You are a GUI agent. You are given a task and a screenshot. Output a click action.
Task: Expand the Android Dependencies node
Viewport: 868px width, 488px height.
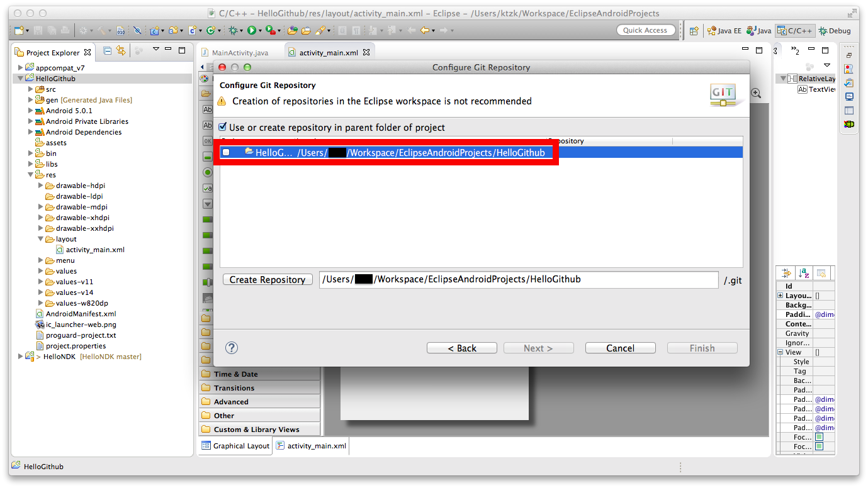(30, 132)
